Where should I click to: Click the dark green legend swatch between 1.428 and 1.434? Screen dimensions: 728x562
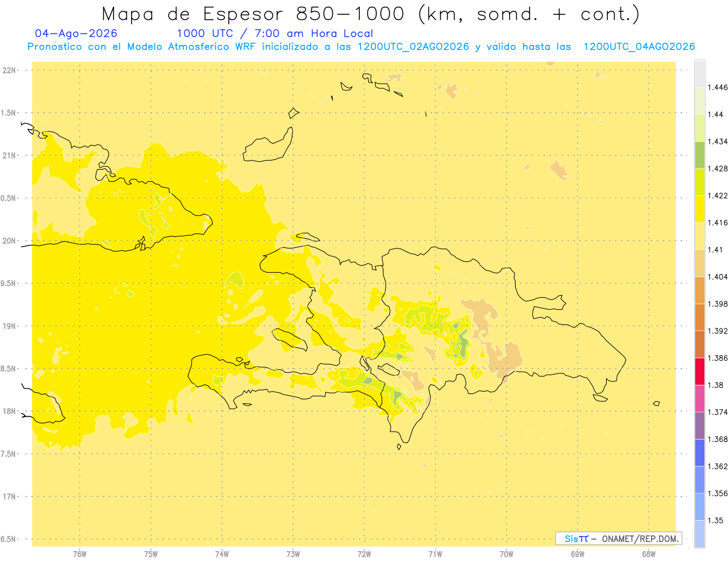click(x=699, y=155)
